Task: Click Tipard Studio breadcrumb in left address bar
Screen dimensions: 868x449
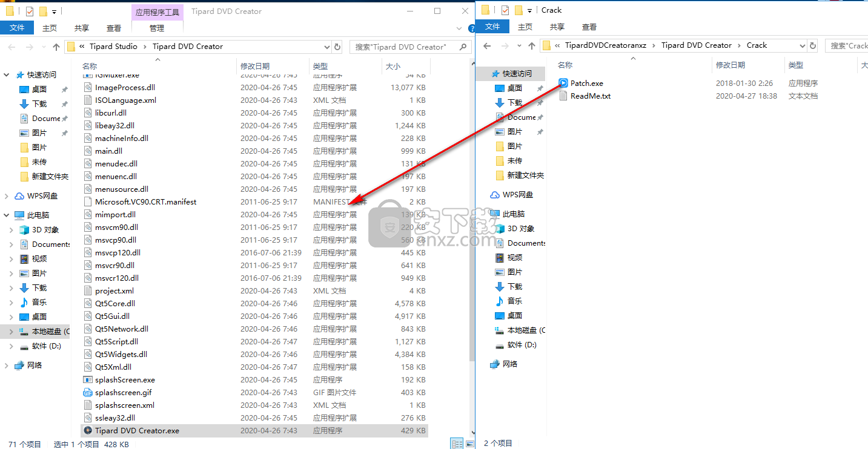Action: [113, 47]
